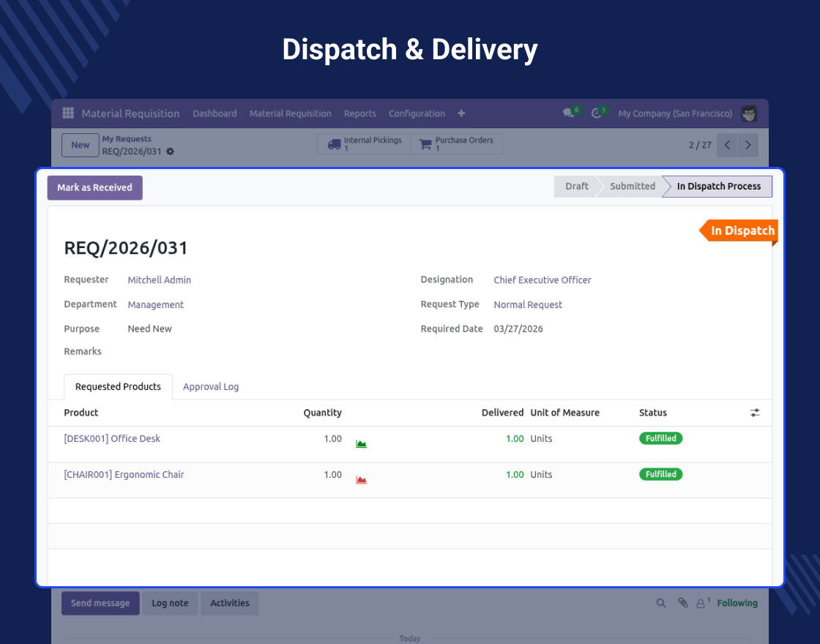
Task: Switch to the Approval Log tab
Action: [x=211, y=386]
